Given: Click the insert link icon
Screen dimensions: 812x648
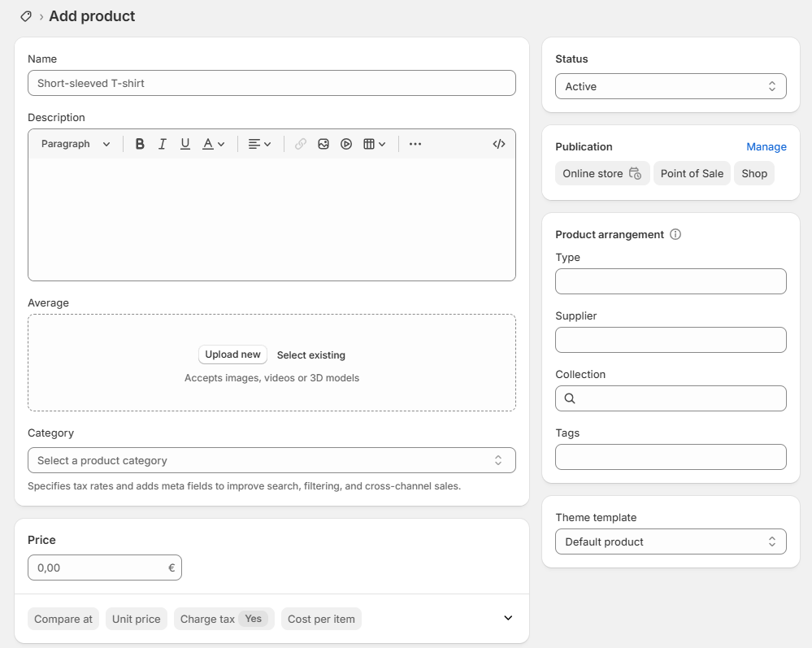Looking at the screenshot, I should click(301, 144).
